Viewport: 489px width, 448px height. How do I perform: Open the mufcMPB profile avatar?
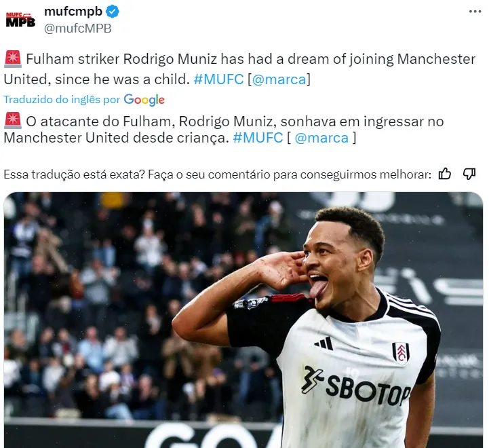click(x=20, y=19)
